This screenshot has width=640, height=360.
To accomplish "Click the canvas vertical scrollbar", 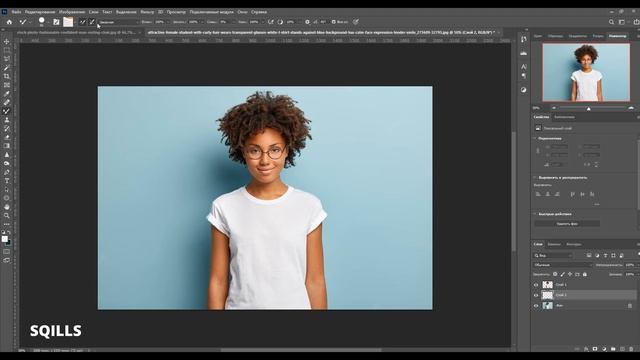I will coord(514,192).
